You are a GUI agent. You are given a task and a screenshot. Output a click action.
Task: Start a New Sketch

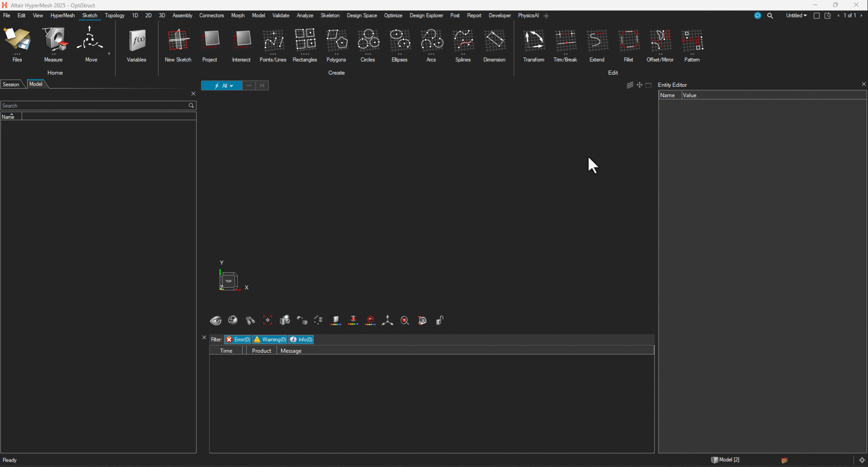click(x=178, y=44)
